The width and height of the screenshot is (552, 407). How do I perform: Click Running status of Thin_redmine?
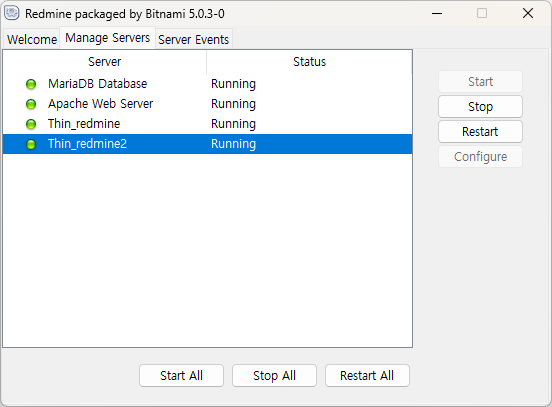[233, 124]
